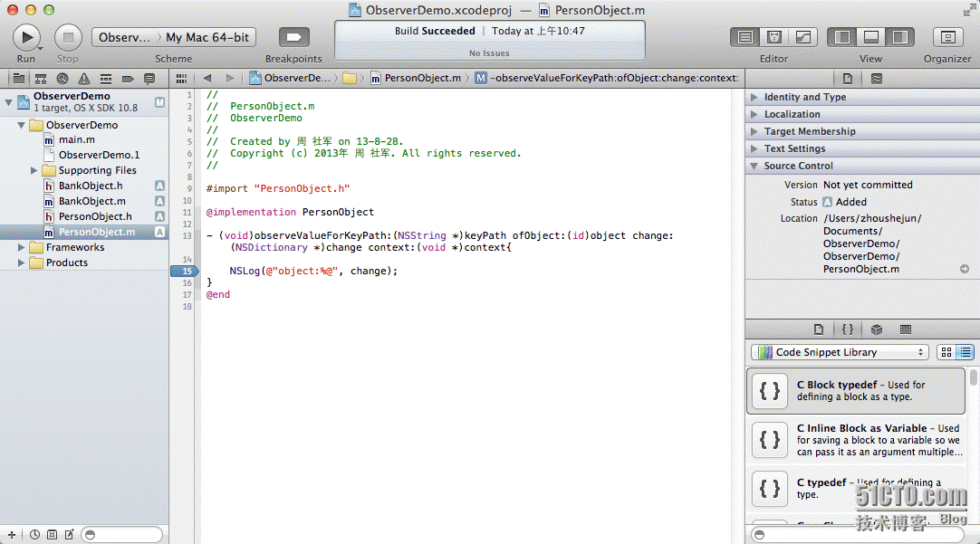This screenshot has height=544, width=980.
Task: Show the Quick Help inspector
Action: click(876, 79)
